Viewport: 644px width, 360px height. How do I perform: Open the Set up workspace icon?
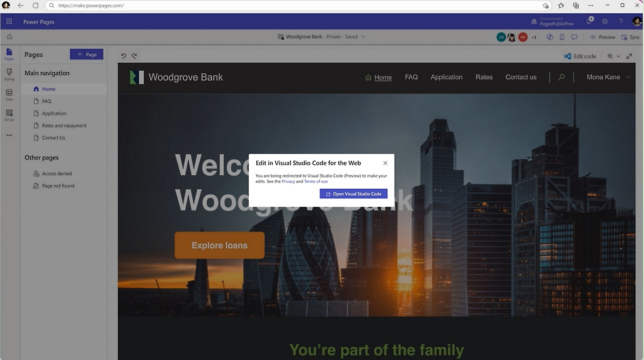click(x=9, y=115)
